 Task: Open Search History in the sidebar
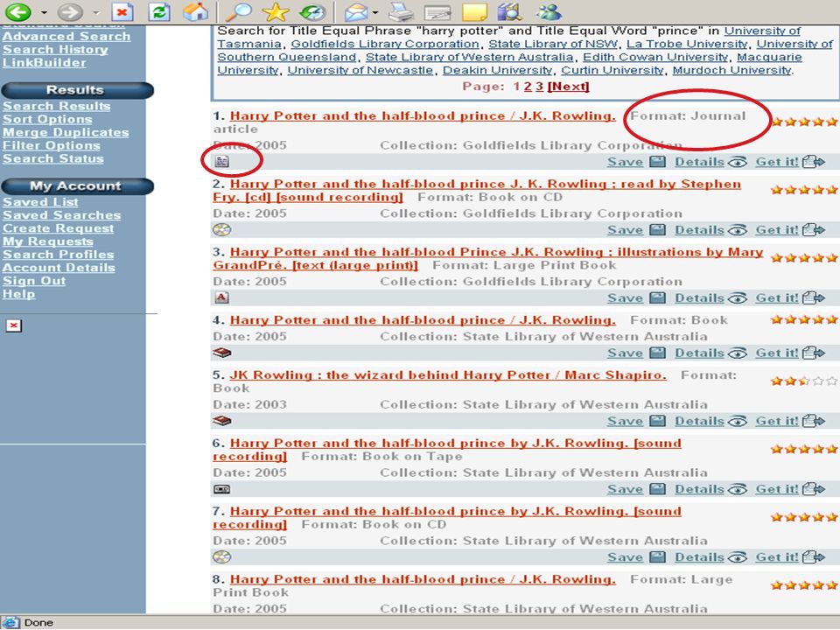click(x=55, y=49)
